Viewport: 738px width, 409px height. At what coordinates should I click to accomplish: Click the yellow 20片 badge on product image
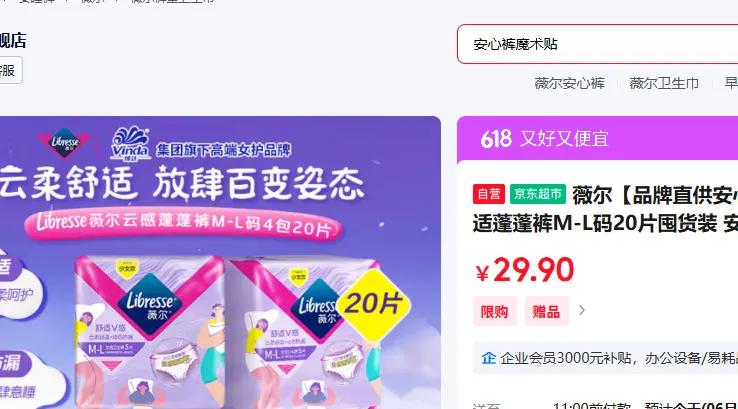[x=373, y=304]
